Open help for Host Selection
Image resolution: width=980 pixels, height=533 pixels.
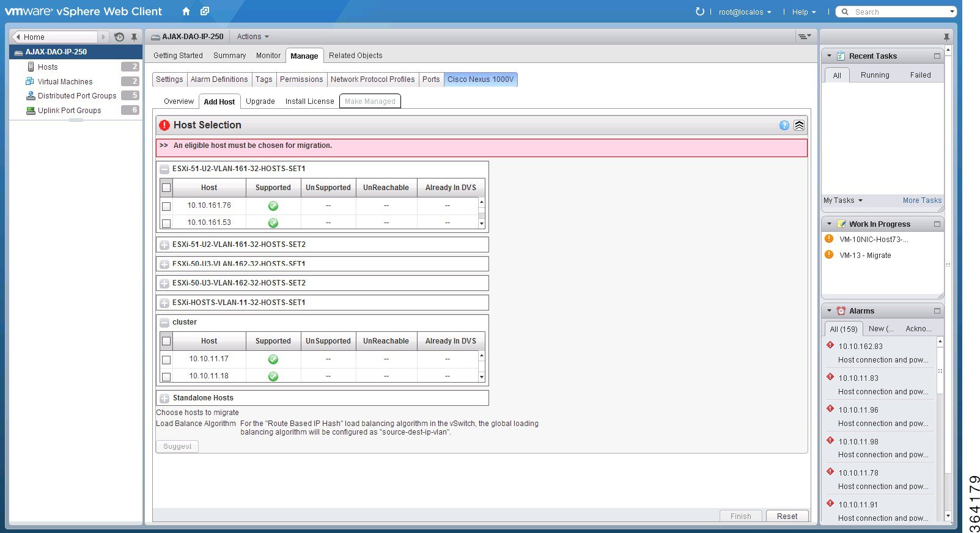point(784,125)
